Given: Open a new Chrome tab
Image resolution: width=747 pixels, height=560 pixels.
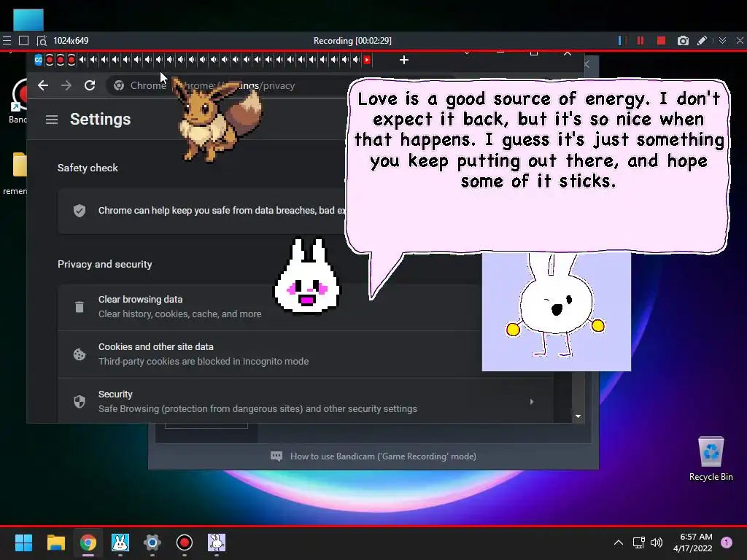Looking at the screenshot, I should pyautogui.click(x=404, y=60).
